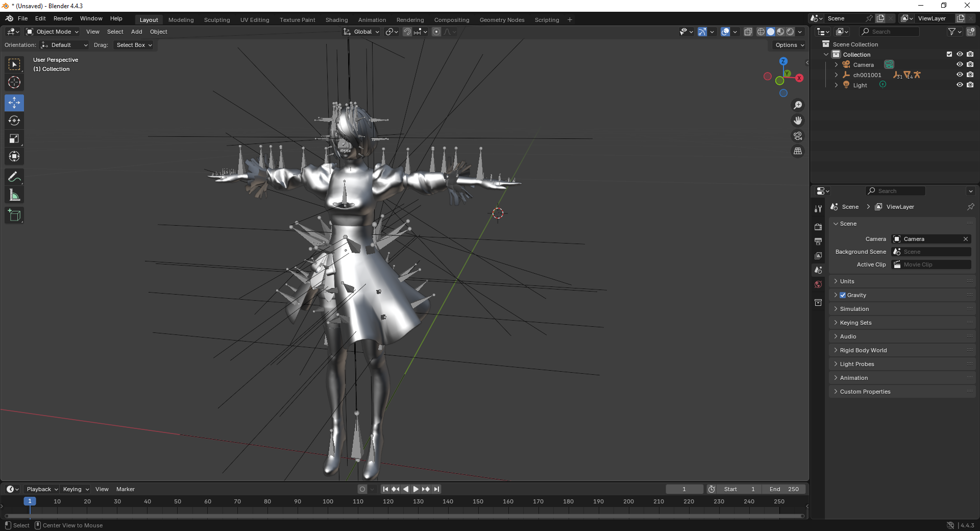Screen dimensions: 980x531
Task: Open the Render menu
Action: (63, 18)
